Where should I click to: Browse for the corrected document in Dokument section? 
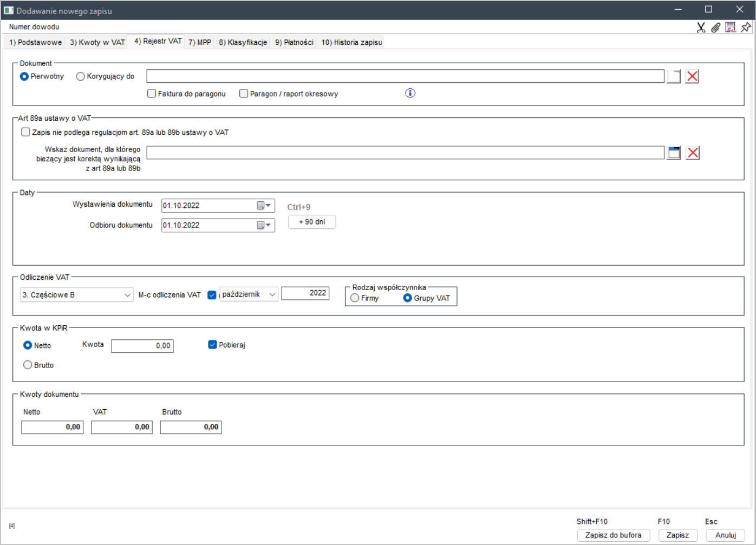(x=674, y=76)
